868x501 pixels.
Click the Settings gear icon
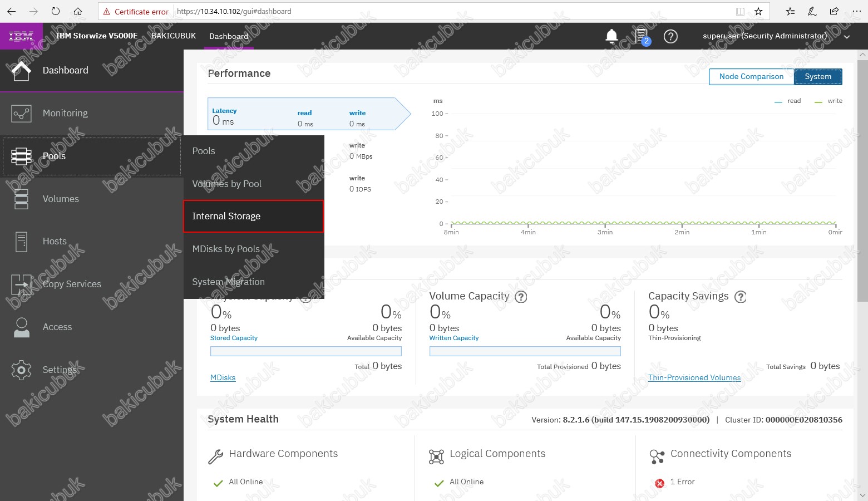pos(21,370)
